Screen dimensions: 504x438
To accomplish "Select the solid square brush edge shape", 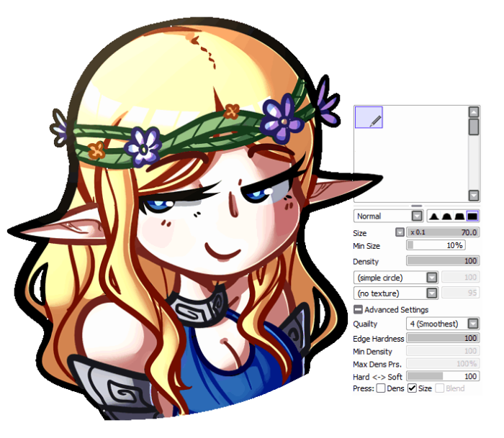I will tap(472, 216).
